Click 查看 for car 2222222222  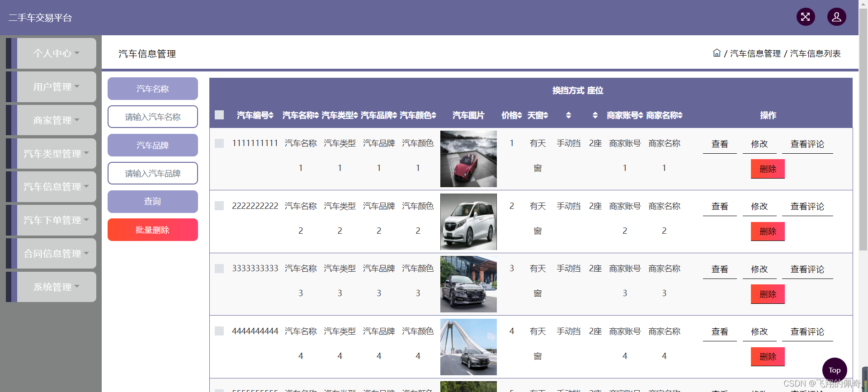(x=720, y=207)
